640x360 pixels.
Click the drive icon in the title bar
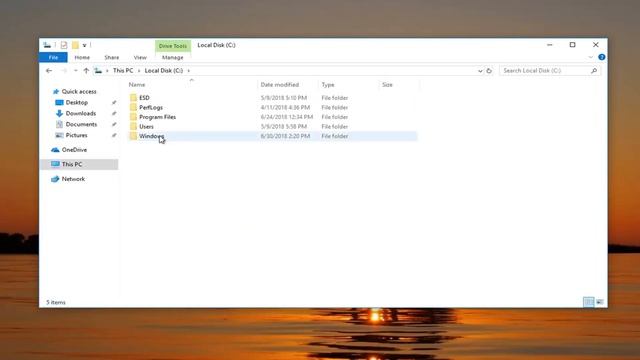pyautogui.click(x=47, y=45)
